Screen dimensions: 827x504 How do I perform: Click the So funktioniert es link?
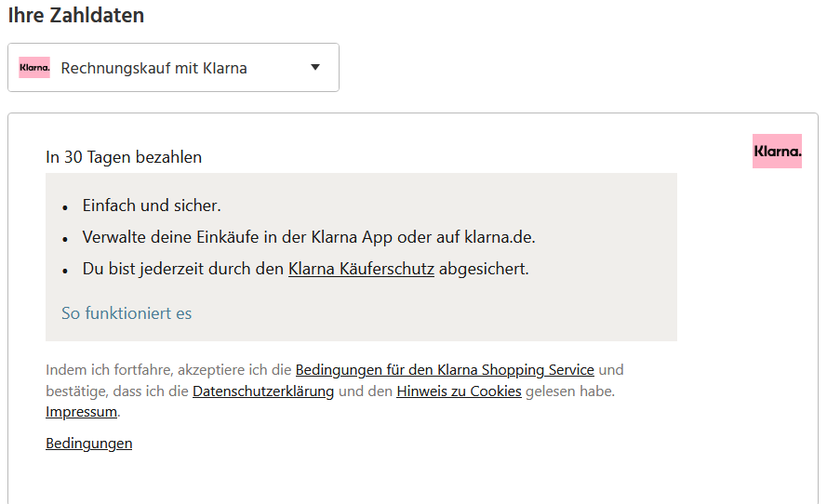[127, 313]
